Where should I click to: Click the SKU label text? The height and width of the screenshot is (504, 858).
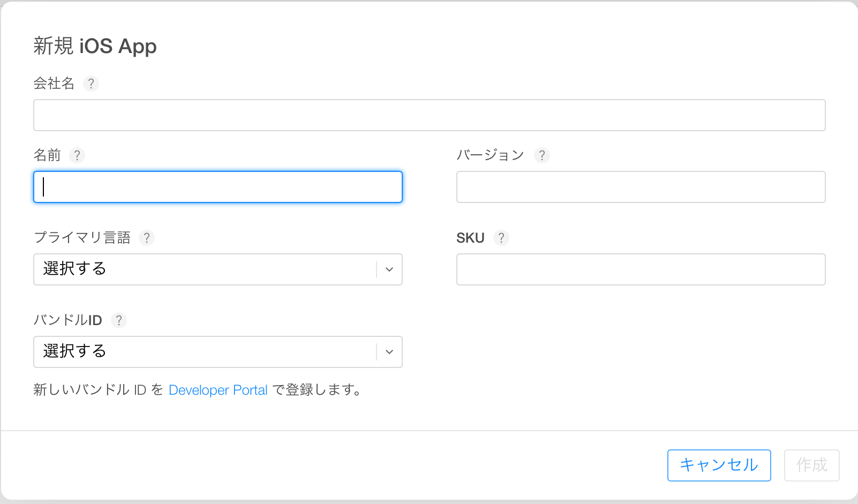coord(470,238)
